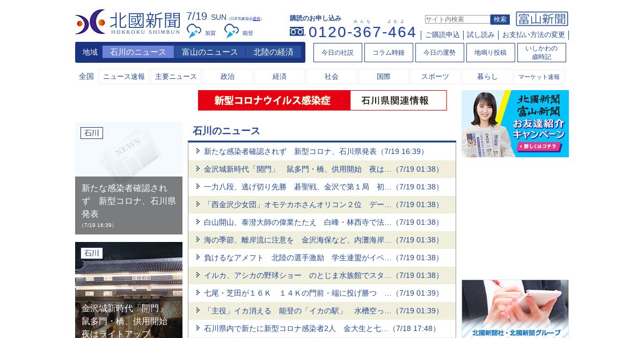This screenshot has height=338, width=644.
Task: Click the arrow bullet beside 西金沢少女団 headline
Action: [x=198, y=204]
